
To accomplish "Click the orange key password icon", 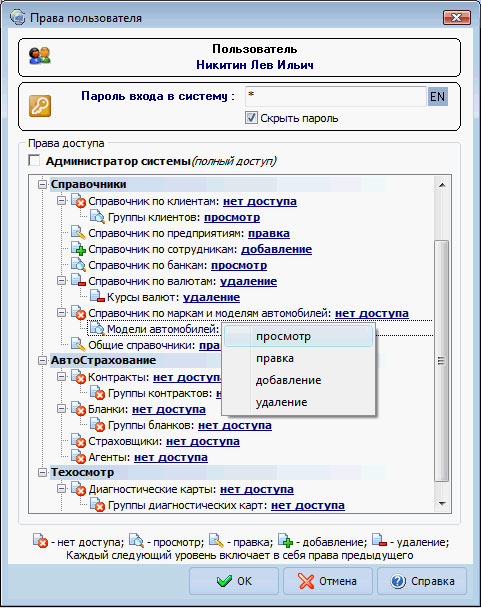I will (x=40, y=106).
